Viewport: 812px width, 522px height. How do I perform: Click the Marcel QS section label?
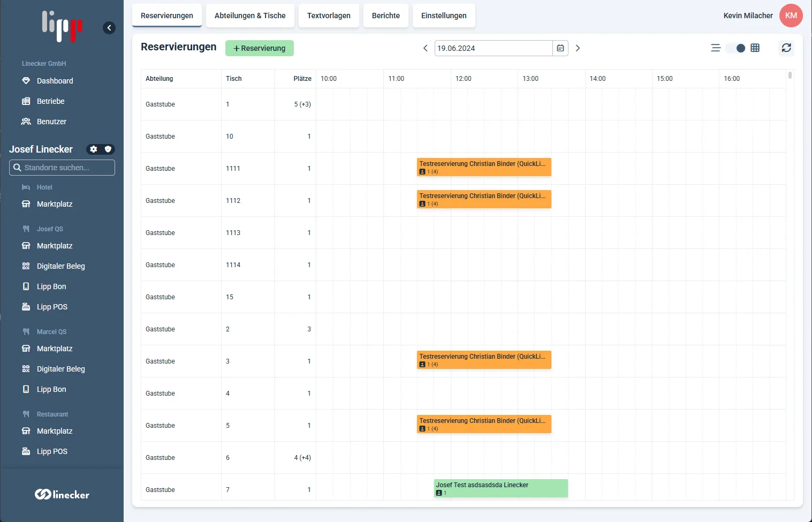click(52, 332)
